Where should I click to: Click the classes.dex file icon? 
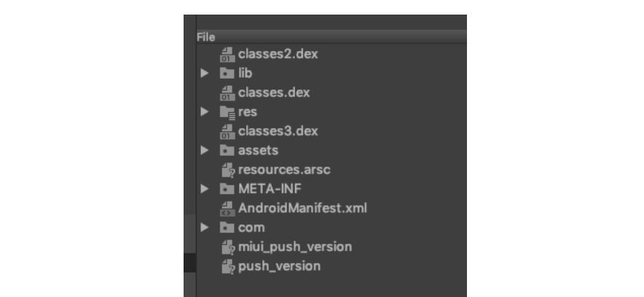pos(227,93)
